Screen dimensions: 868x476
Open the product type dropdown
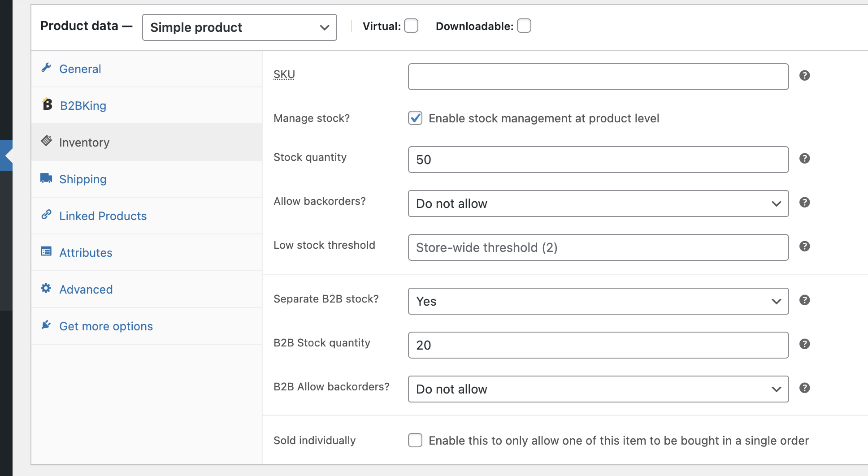pyautogui.click(x=239, y=27)
